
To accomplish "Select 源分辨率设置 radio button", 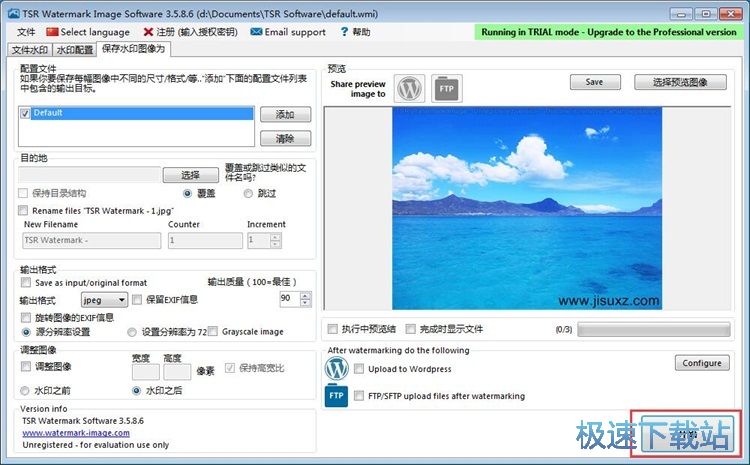I will pyautogui.click(x=26, y=332).
